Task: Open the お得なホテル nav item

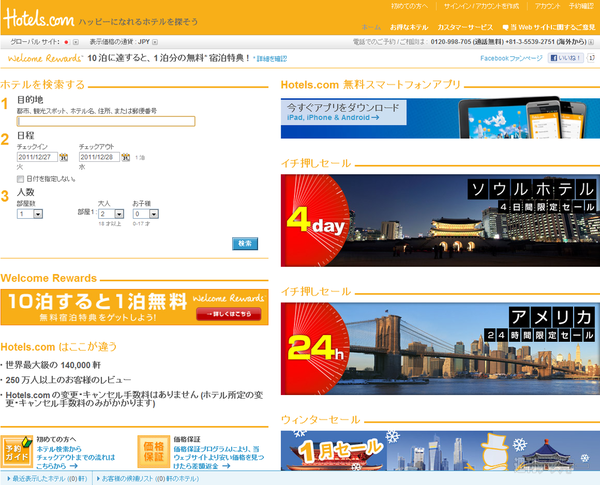Action: click(409, 28)
